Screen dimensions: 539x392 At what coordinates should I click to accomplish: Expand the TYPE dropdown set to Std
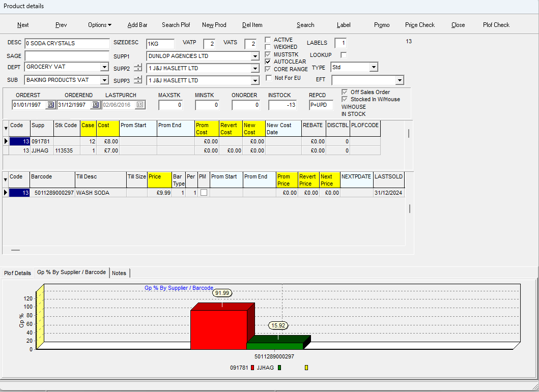[374, 67]
